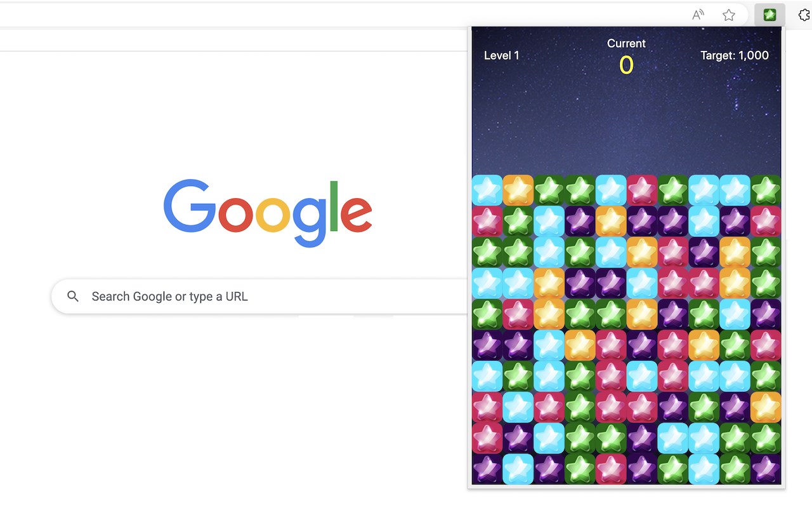This screenshot has height=508, width=812.
Task: Click the Google logo
Action: pyautogui.click(x=268, y=213)
